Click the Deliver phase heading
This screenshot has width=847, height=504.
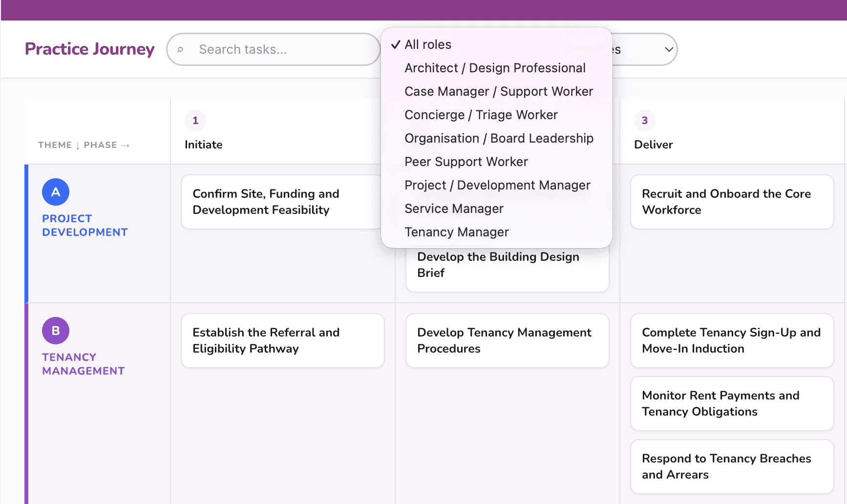(654, 145)
